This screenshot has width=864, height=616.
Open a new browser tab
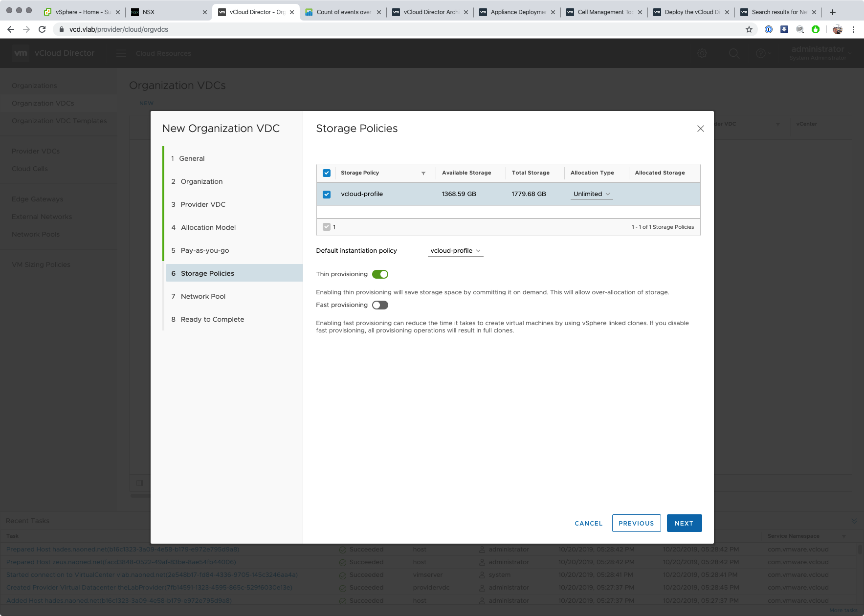tap(833, 12)
